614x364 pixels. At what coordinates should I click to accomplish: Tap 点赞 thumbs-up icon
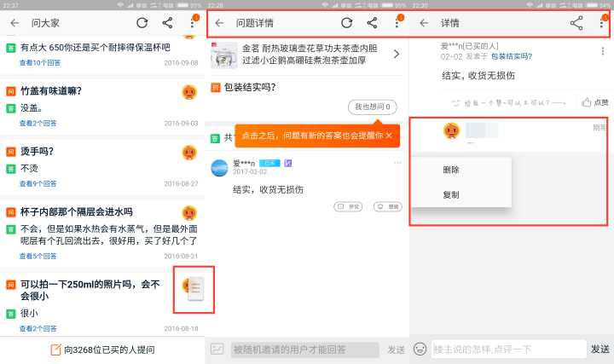[x=586, y=102]
